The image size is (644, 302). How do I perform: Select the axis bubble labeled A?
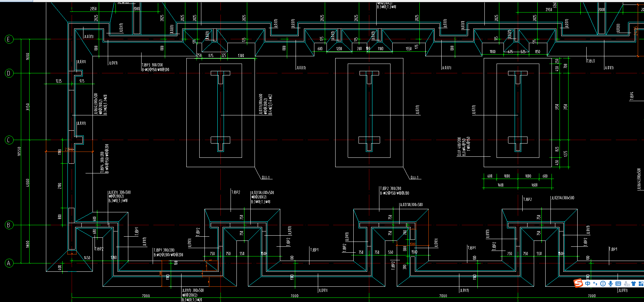click(x=9, y=263)
